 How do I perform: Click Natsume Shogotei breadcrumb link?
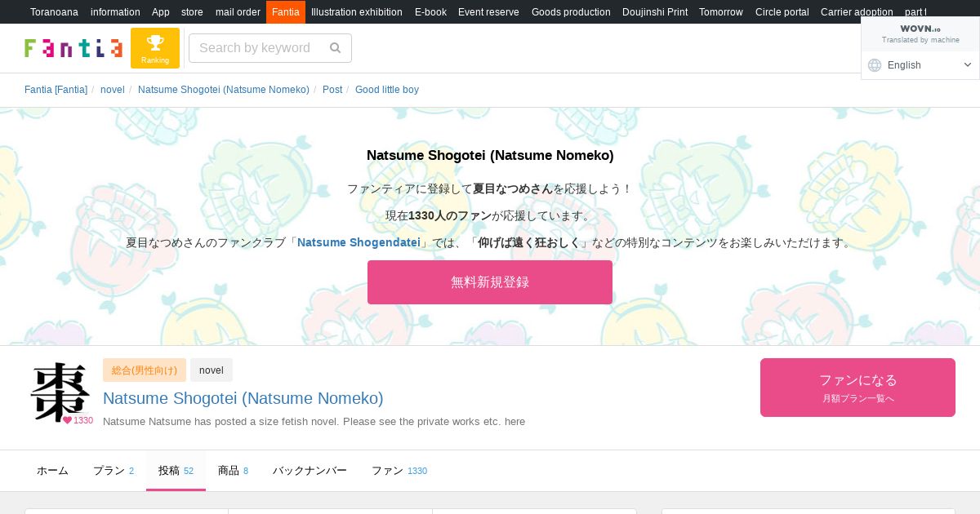(224, 90)
